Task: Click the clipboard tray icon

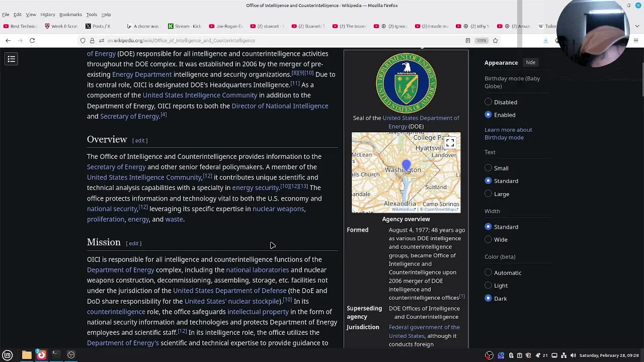Action: (520, 355)
